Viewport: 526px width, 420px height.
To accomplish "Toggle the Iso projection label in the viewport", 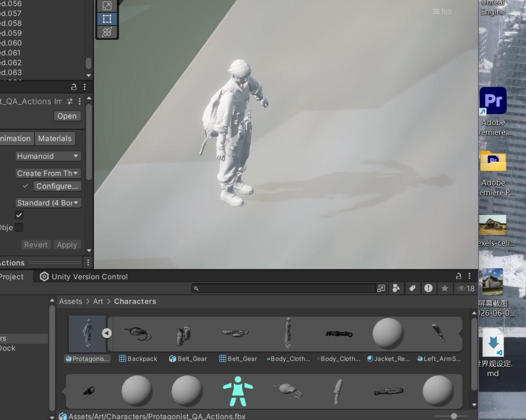I will pyautogui.click(x=442, y=11).
